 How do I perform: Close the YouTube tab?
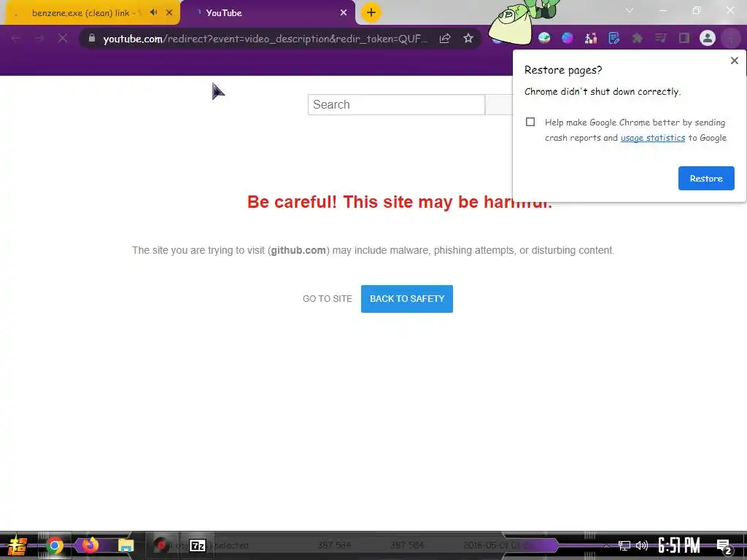point(344,13)
